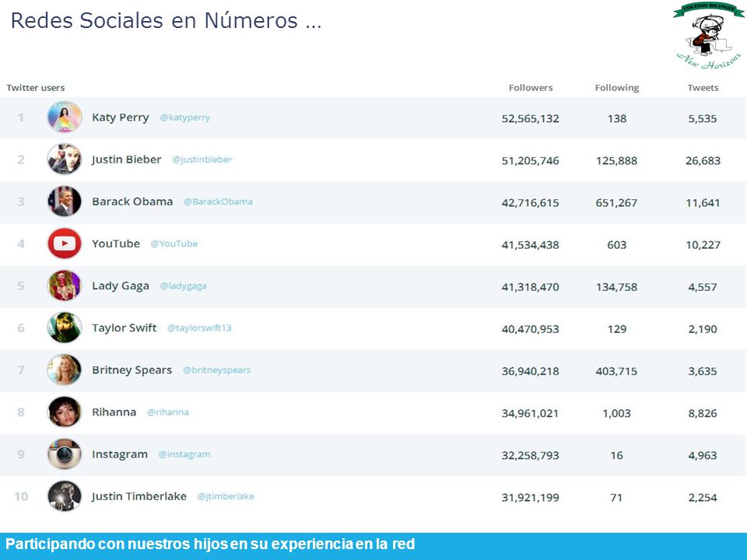
Task: Click the New Horizons school logo
Action: [x=708, y=37]
